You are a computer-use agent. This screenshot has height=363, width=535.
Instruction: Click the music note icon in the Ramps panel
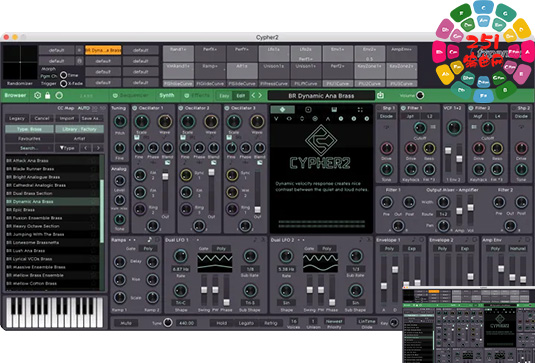point(149,239)
